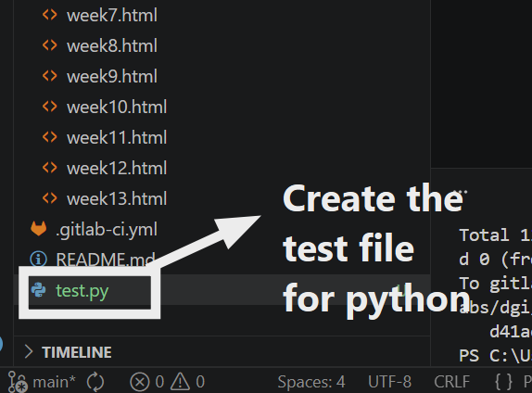The height and width of the screenshot is (393, 532).
Task: Change indentation via Spaces: 4
Action: [311, 382]
